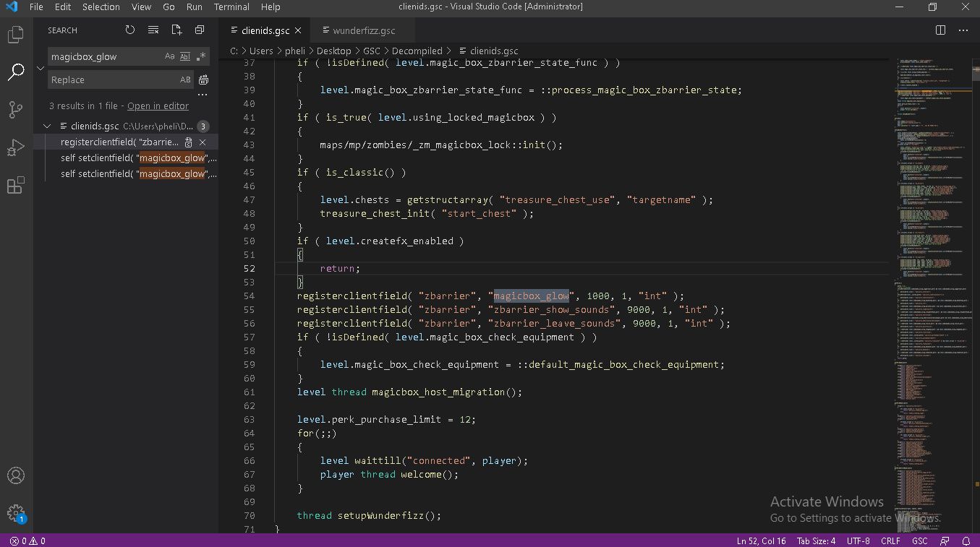
Task: Clear search results icon
Action: point(153,30)
